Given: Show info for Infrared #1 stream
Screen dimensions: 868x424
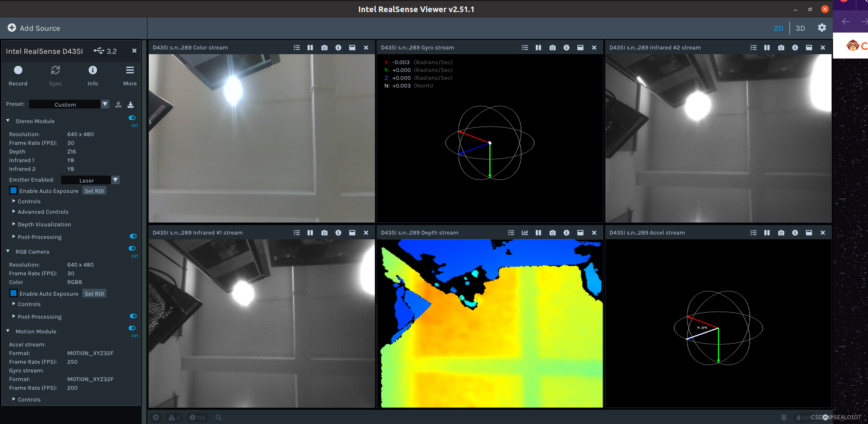Looking at the screenshot, I should pyautogui.click(x=338, y=233).
